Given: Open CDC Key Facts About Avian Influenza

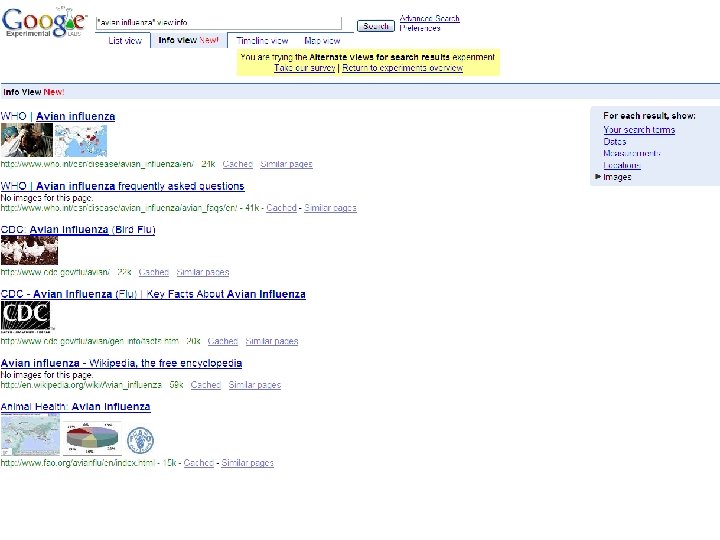Looking at the screenshot, I should [153, 294].
